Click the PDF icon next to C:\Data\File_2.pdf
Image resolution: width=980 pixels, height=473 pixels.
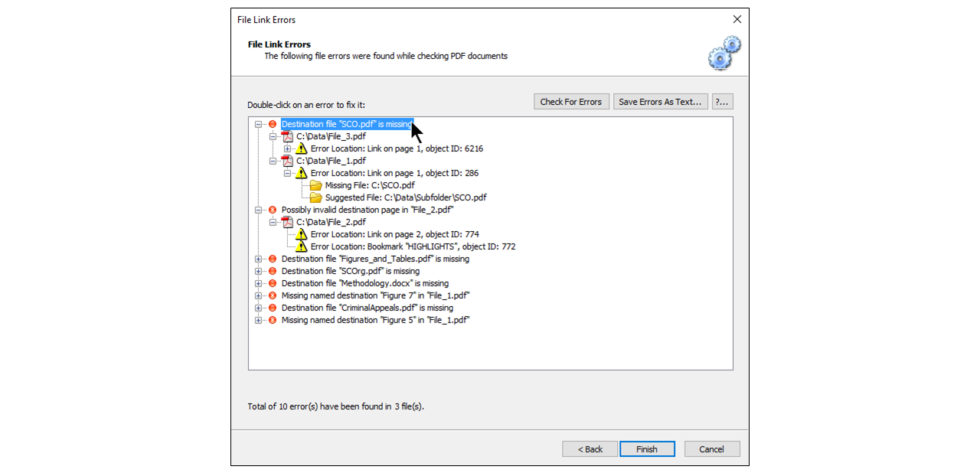pos(287,221)
